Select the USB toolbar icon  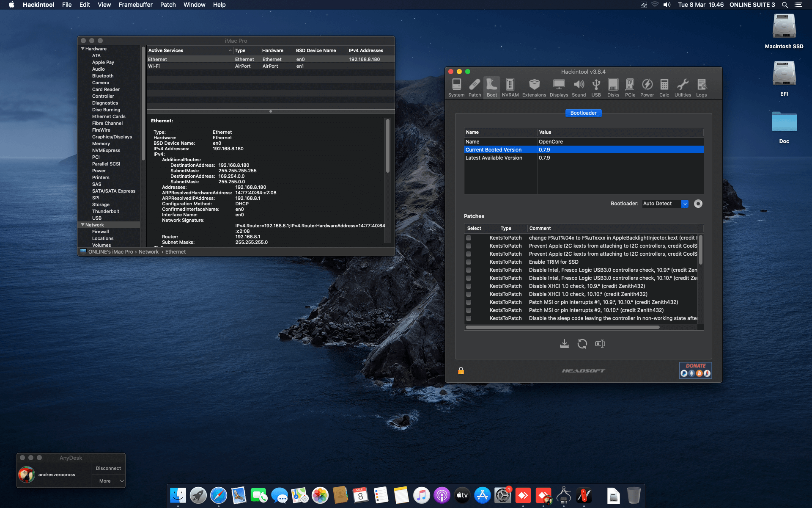pos(596,87)
